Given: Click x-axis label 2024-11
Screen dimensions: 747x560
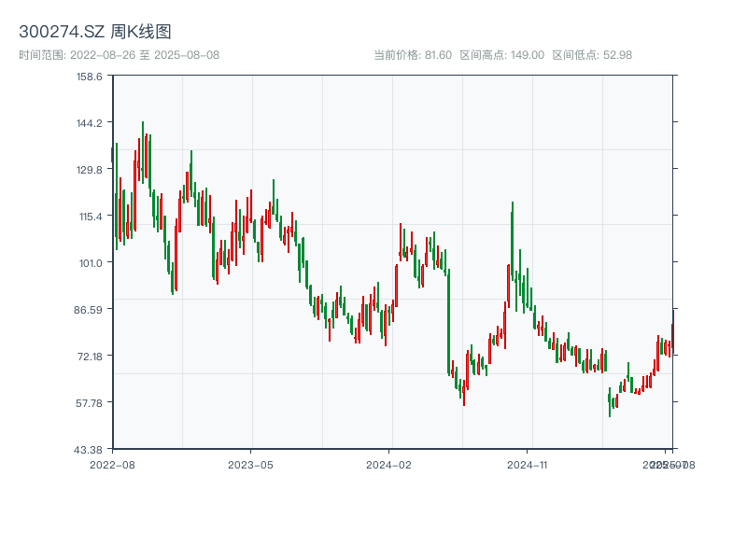Looking at the screenshot, I should pyautogui.click(x=528, y=465).
